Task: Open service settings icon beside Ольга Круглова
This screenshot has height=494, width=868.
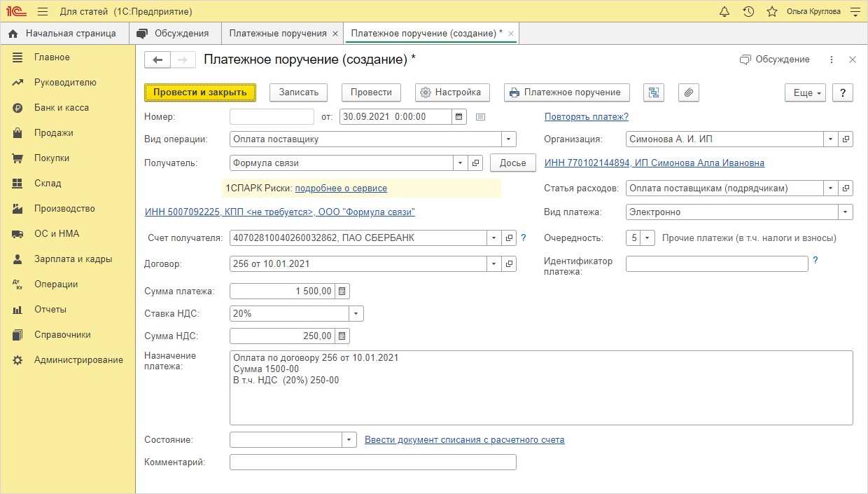Action: point(855,12)
